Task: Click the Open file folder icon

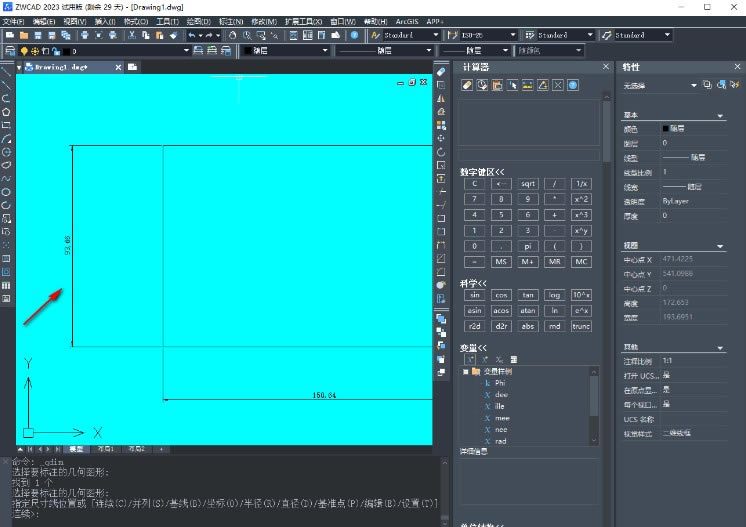Action: point(24,35)
